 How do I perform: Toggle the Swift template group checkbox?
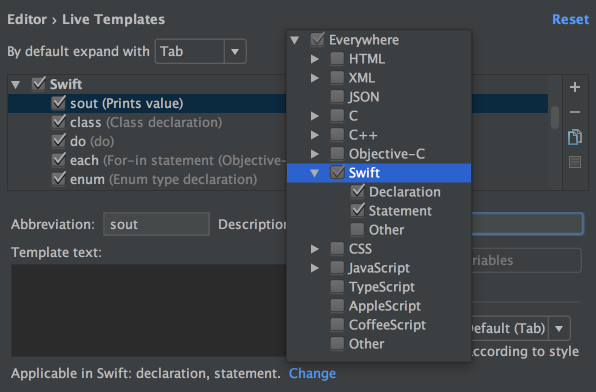(39, 84)
